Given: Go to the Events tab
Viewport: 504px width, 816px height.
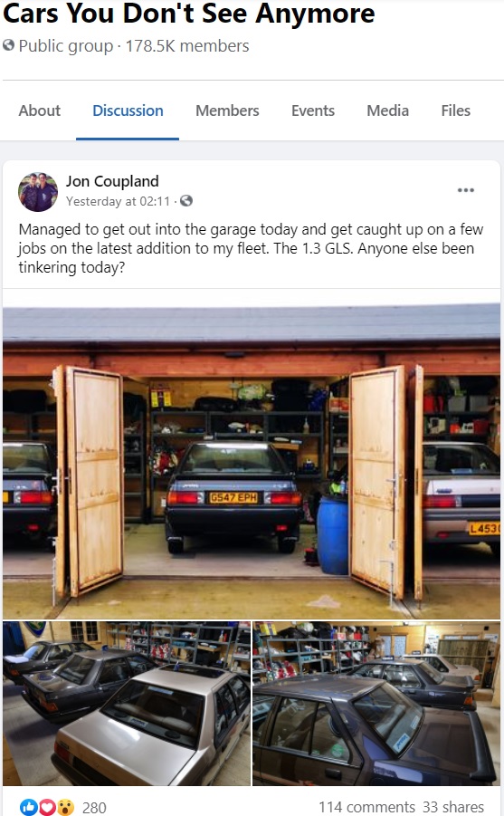Looking at the screenshot, I should pos(313,110).
